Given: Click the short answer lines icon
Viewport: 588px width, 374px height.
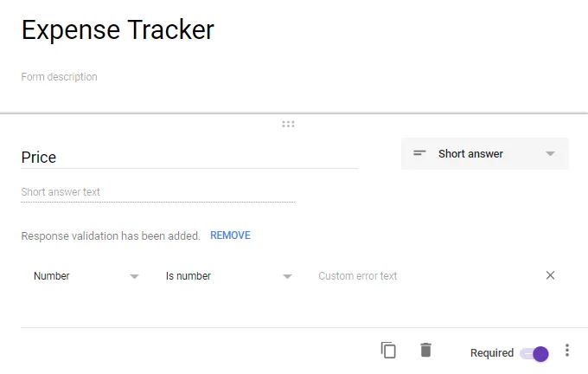Looking at the screenshot, I should 419,154.
